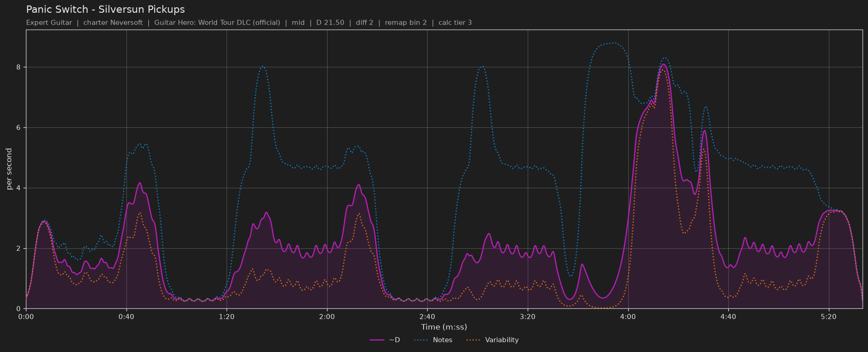Click the x-axis tick label "0:40"

126,317
